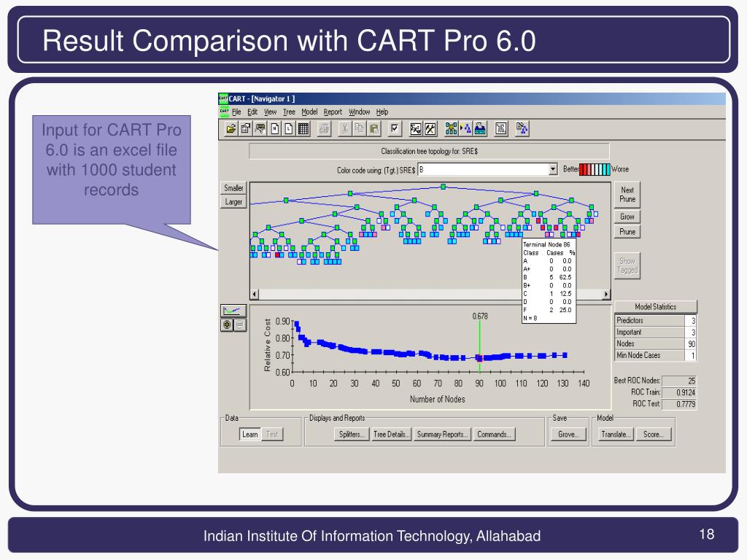This screenshot has width=747, height=560.
Task: Open the Edit menu
Action: [252, 112]
